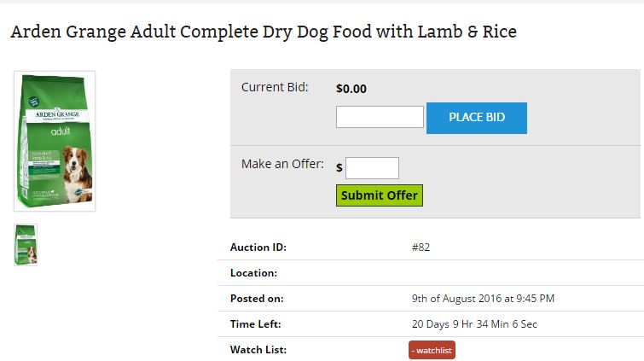Select the small product thumbnail below main image
This screenshot has width=644, height=361.
(26, 244)
